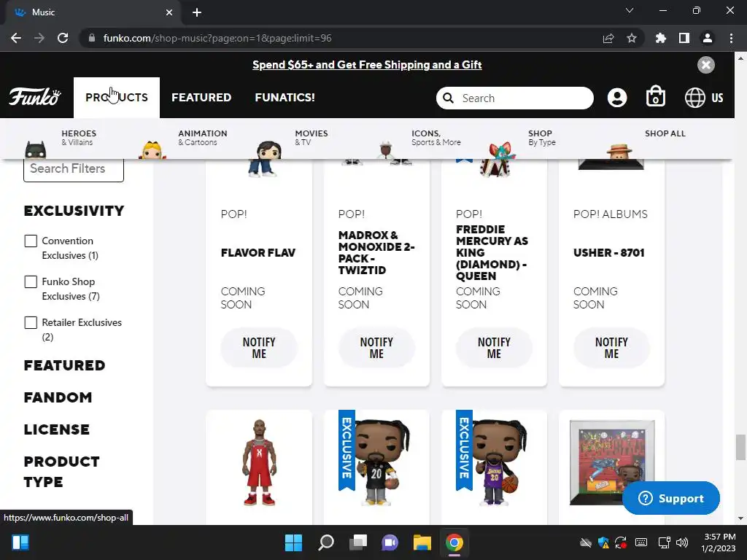View site lock information
The height and width of the screenshot is (560, 747).
tap(91, 38)
